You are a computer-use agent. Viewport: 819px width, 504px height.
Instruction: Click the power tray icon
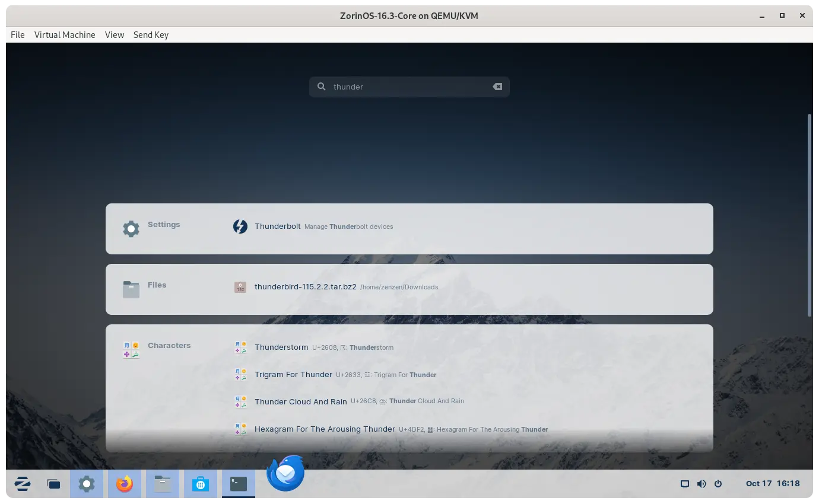click(718, 484)
